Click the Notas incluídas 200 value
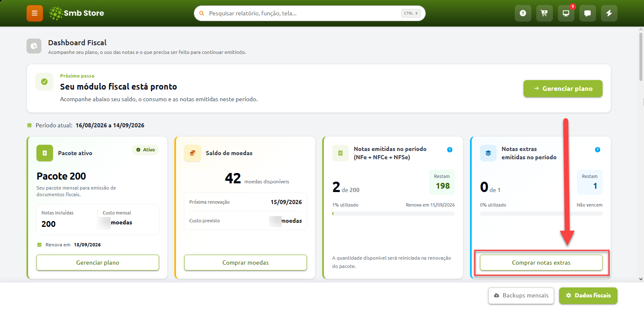The height and width of the screenshot is (309, 644). pyautogui.click(x=48, y=224)
